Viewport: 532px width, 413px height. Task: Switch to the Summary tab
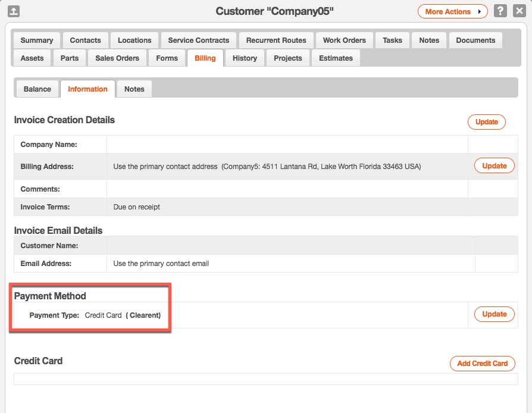(36, 40)
